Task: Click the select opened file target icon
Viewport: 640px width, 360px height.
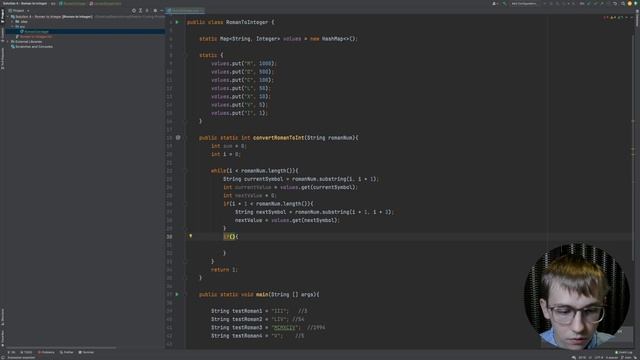Action: pos(133,11)
